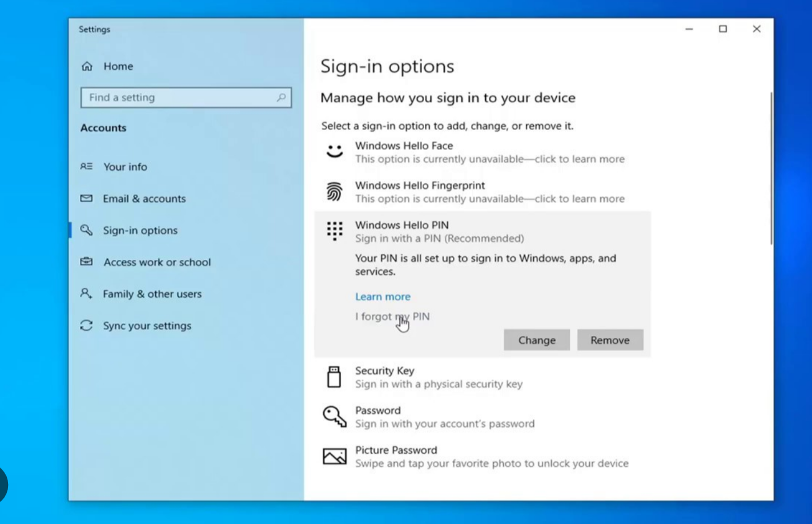Click the Family & other users person icon
This screenshot has height=524, width=812.
click(x=86, y=293)
